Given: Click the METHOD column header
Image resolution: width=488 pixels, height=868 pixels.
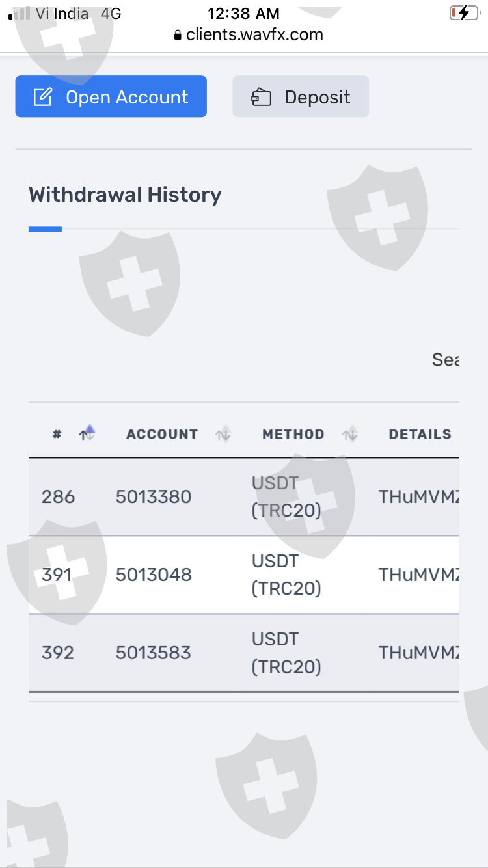Looking at the screenshot, I should 293,434.
